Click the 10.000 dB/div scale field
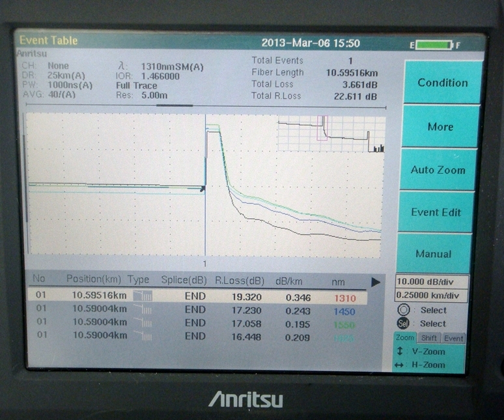 431,282
